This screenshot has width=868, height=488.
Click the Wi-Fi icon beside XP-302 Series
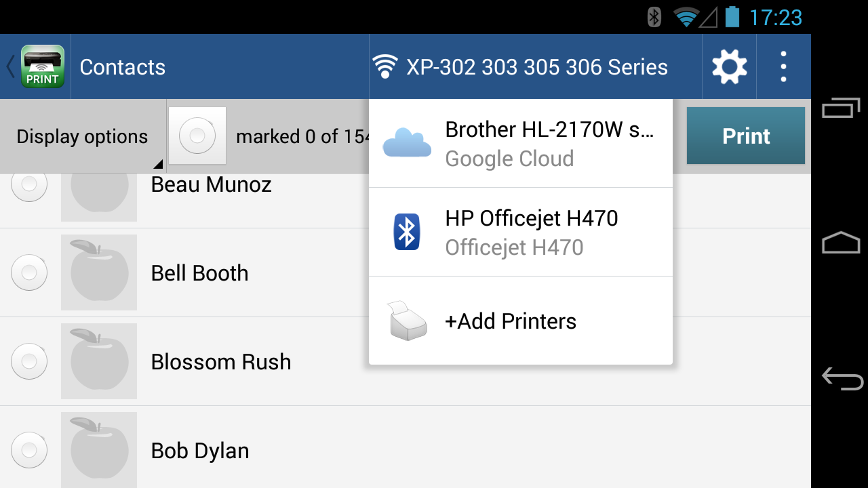pos(384,66)
